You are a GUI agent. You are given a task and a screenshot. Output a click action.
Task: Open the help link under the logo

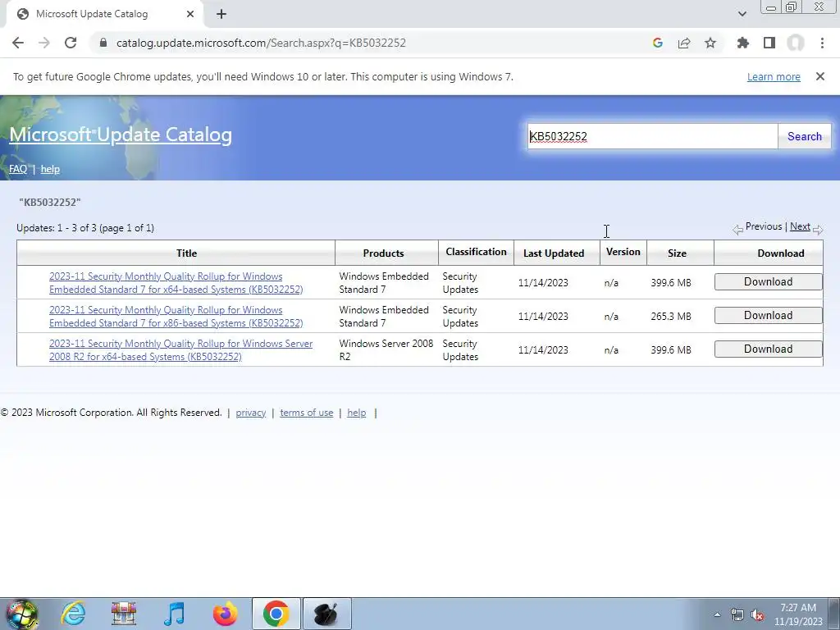50,169
